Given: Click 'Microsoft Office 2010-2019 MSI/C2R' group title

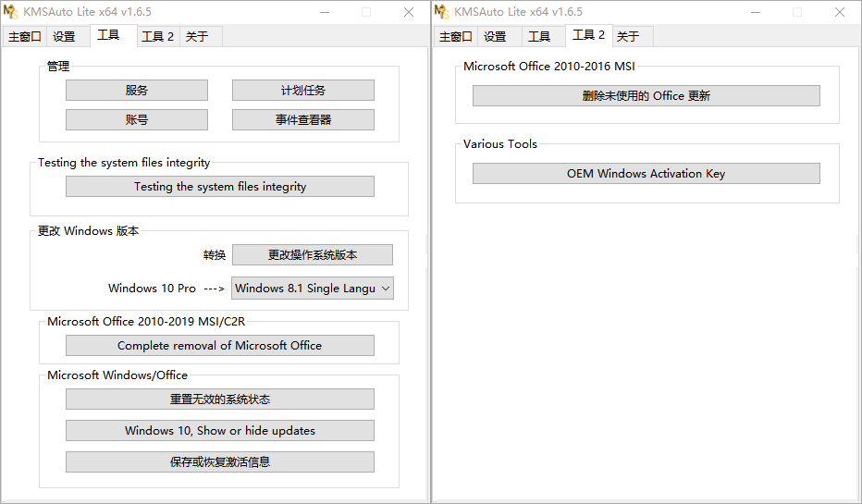Looking at the screenshot, I should pos(146,322).
